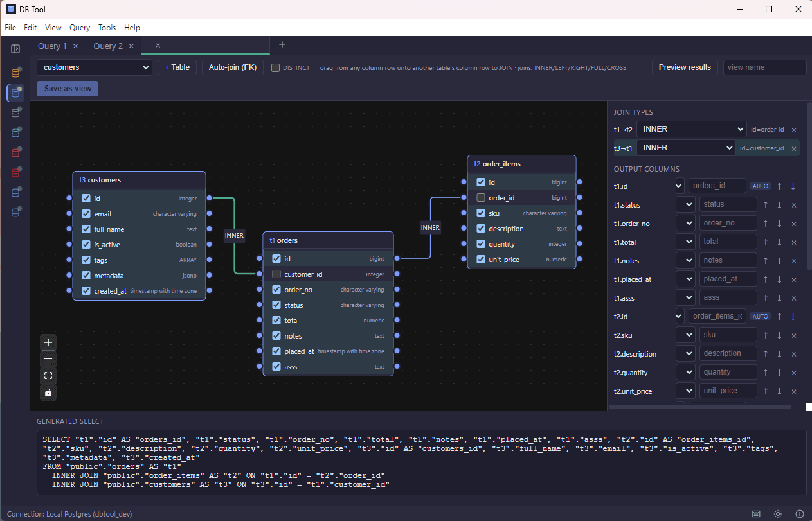Open the Edit menu
812x521 pixels.
point(30,28)
